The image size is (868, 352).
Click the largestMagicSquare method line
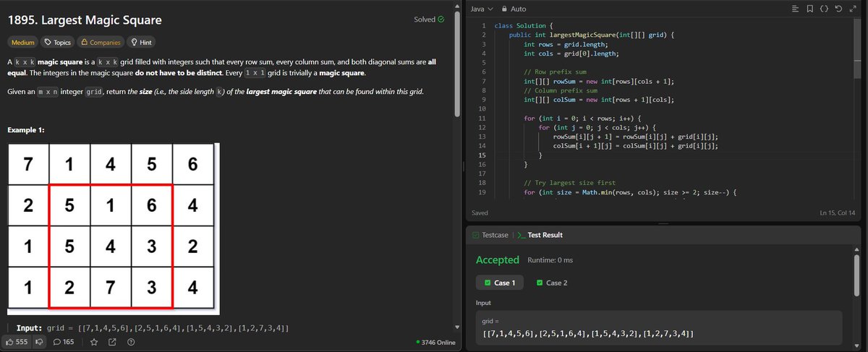click(592, 35)
